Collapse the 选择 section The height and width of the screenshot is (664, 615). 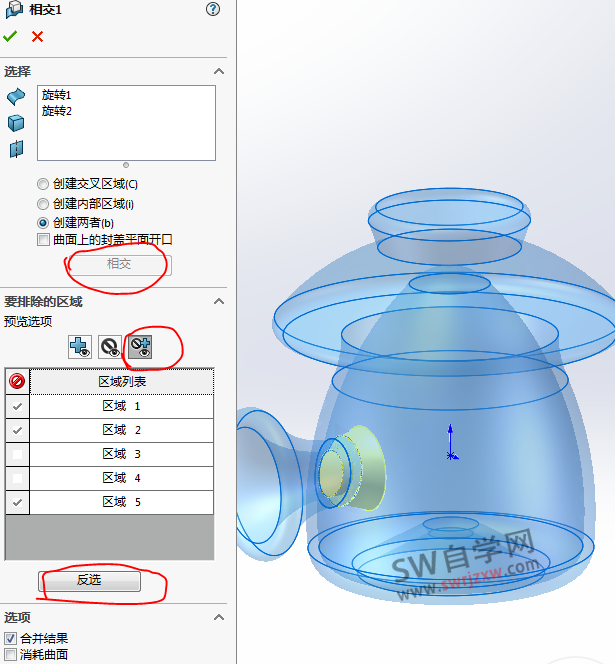click(x=219, y=71)
